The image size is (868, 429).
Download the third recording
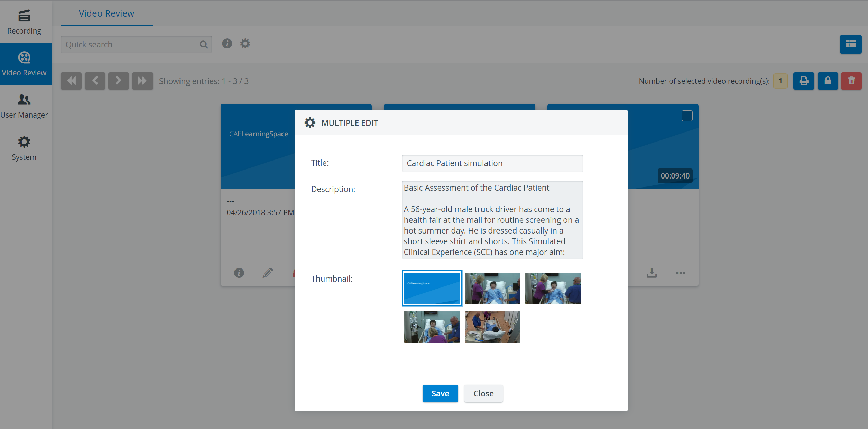[652, 273]
